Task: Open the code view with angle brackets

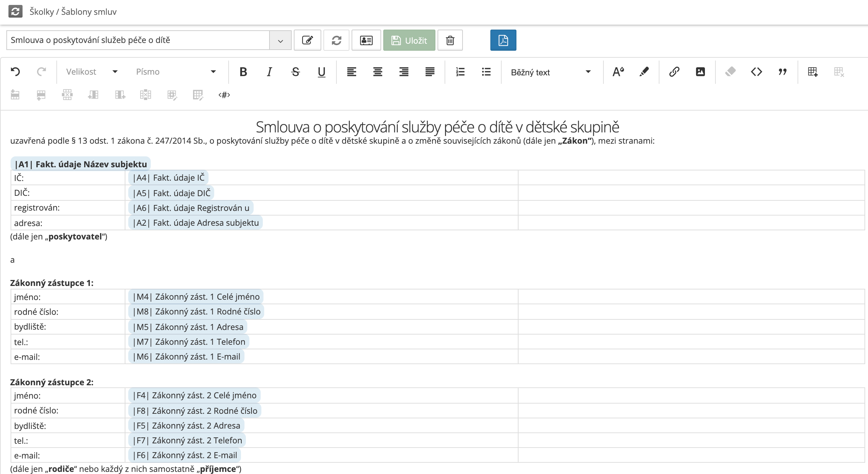Action: [x=756, y=72]
